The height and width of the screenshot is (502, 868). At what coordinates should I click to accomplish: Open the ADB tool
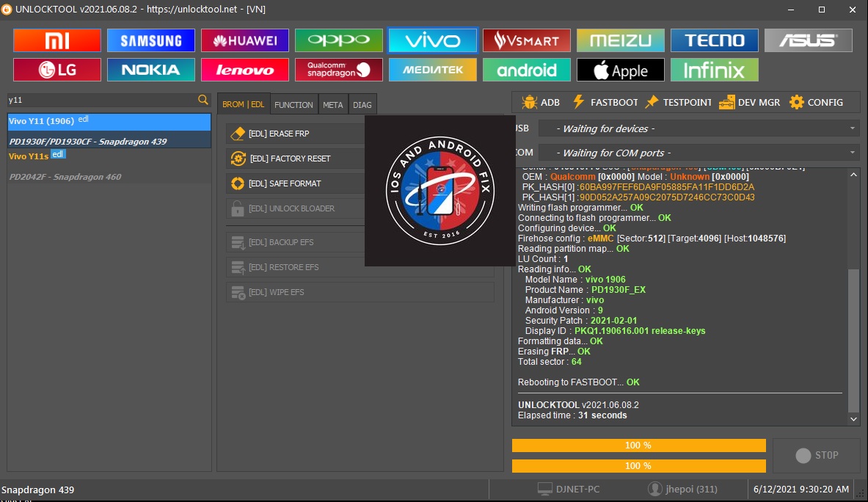click(541, 103)
